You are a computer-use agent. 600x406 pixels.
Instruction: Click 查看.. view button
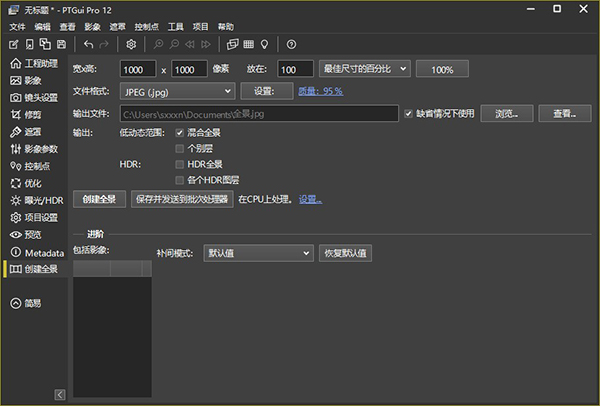[565, 114]
